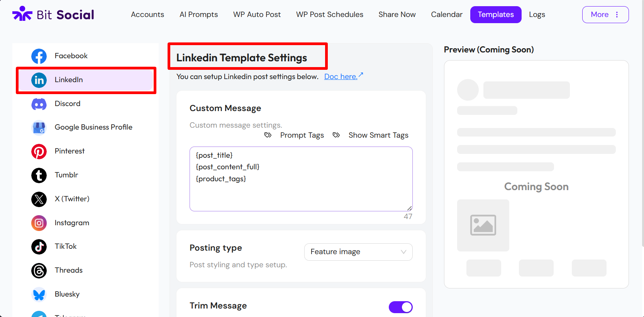Click the Prompt Tags tag icon
The width and height of the screenshot is (644, 317).
(268, 135)
